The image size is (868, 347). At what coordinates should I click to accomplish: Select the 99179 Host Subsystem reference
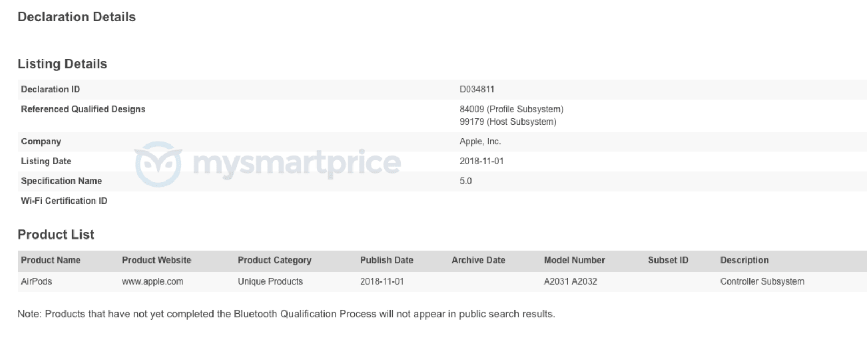click(x=507, y=122)
